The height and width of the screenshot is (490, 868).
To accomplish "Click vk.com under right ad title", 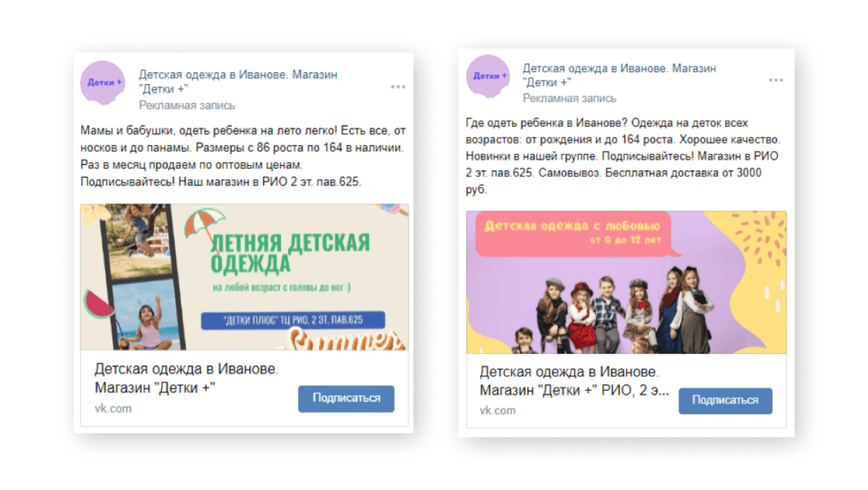I will tap(497, 410).
